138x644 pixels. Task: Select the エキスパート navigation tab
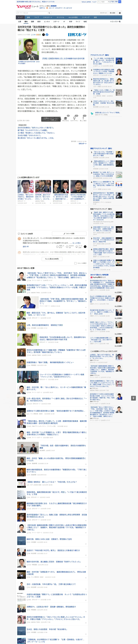pyautogui.click(x=48, y=17)
